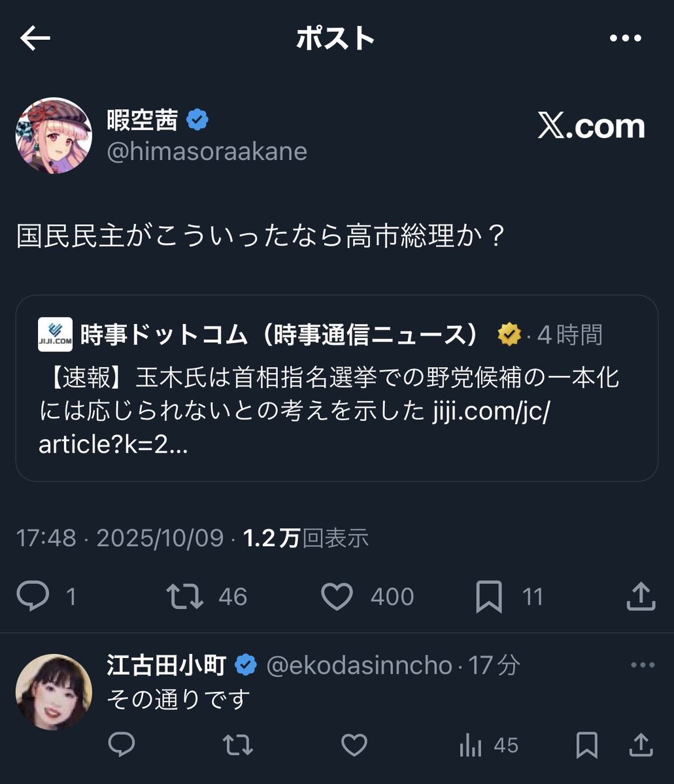Open 江古田小町's profile avatar

point(54,692)
